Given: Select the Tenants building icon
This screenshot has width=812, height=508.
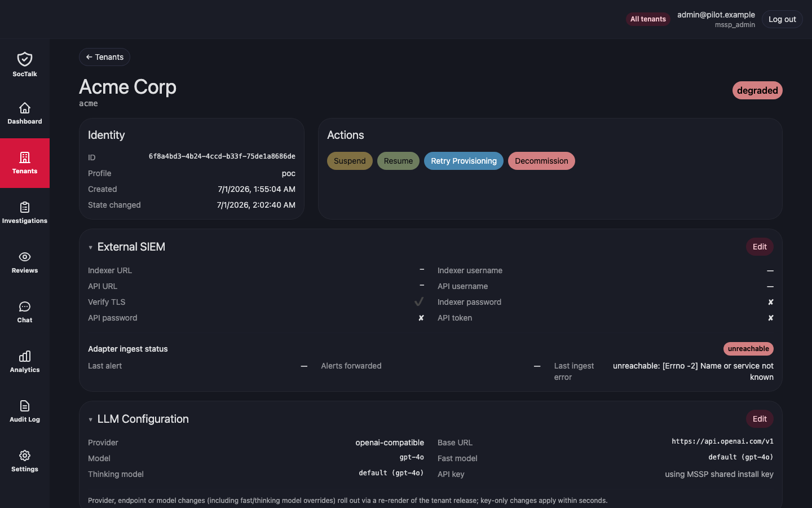Looking at the screenshot, I should [x=25, y=157].
